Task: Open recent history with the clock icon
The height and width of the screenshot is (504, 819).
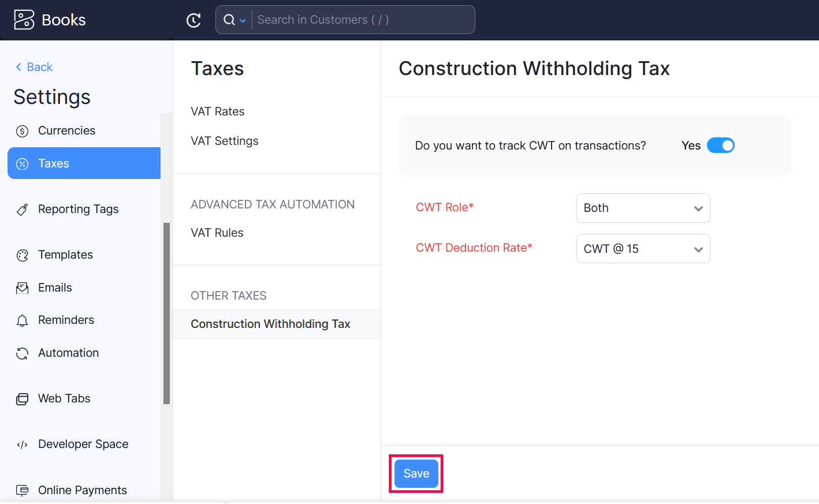Action: (x=193, y=19)
